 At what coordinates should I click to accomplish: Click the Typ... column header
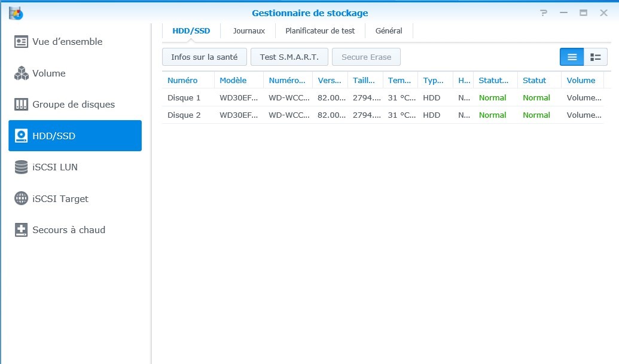pyautogui.click(x=435, y=81)
